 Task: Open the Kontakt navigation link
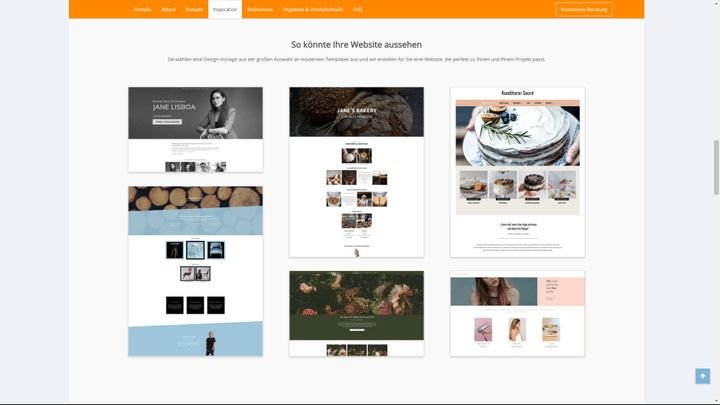click(x=194, y=9)
